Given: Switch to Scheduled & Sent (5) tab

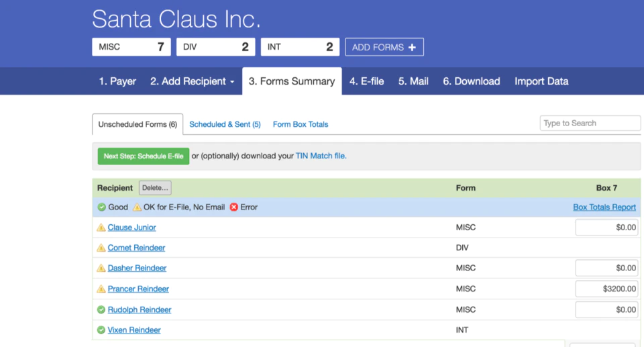Looking at the screenshot, I should click(x=225, y=124).
